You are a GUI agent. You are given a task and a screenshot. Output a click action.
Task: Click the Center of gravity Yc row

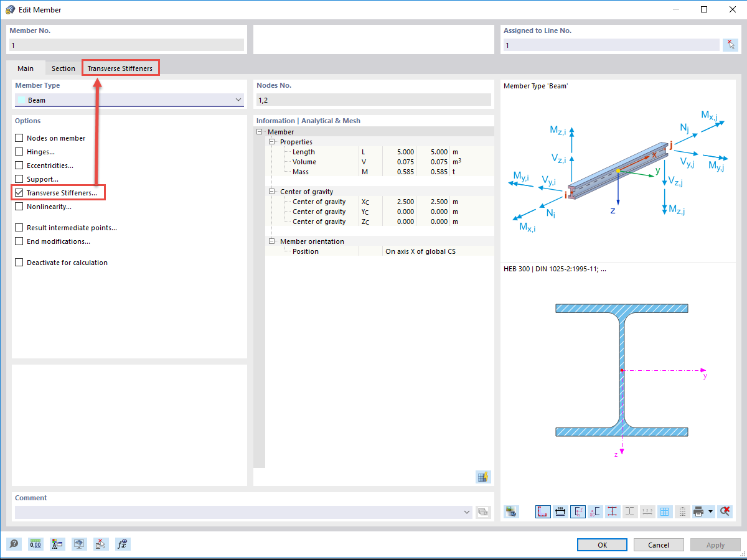tap(379, 212)
